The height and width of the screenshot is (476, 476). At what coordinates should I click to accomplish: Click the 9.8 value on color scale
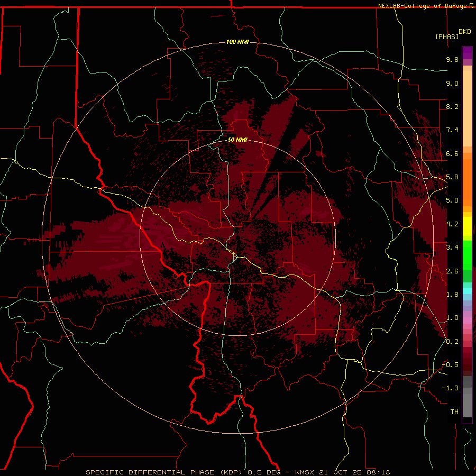[x=452, y=59]
